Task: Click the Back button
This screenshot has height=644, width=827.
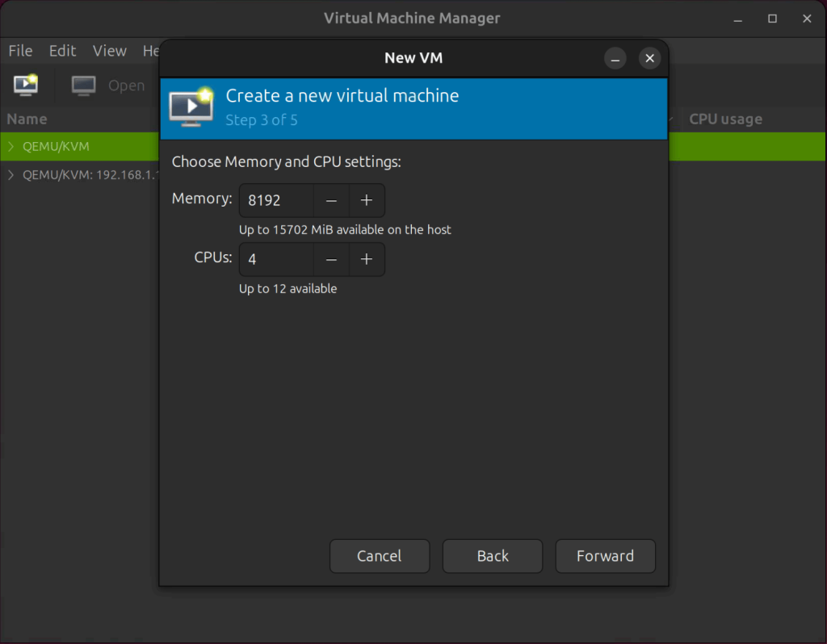Action: [x=492, y=556]
